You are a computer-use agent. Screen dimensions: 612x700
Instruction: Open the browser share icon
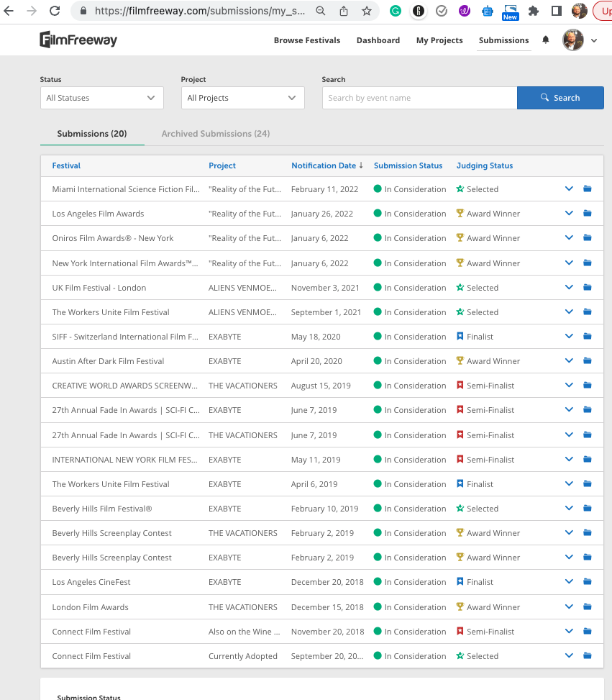click(343, 11)
